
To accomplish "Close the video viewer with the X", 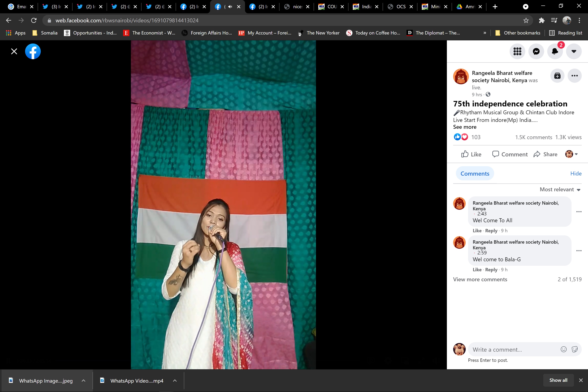I will (14, 52).
